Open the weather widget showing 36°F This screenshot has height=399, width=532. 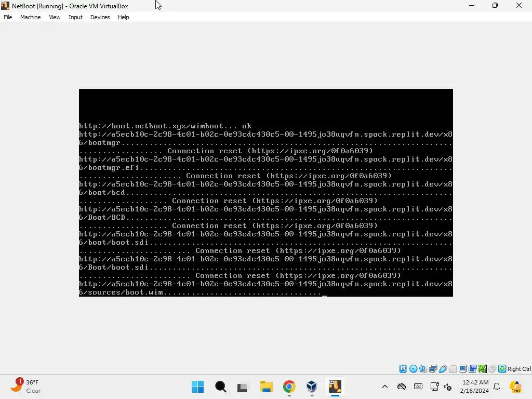coord(25,387)
